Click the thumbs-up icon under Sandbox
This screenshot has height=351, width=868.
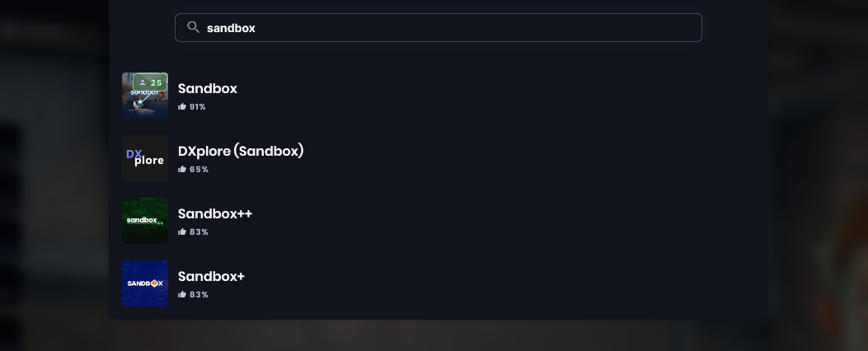(x=182, y=107)
